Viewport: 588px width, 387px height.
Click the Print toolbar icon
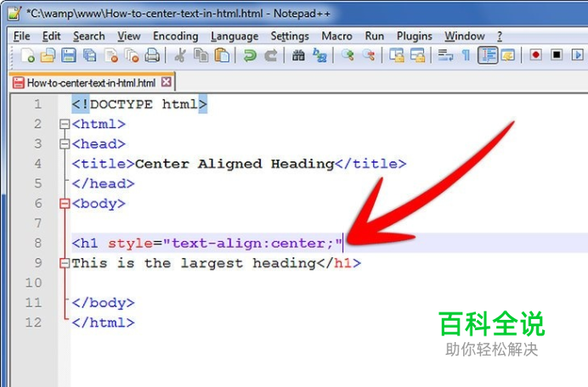click(x=152, y=55)
